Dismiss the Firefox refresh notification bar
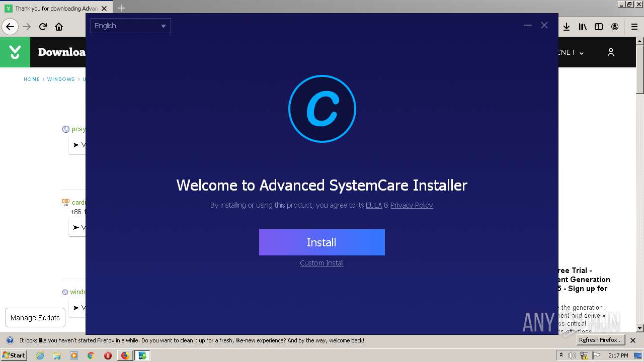This screenshot has height=362, width=644. [633, 340]
